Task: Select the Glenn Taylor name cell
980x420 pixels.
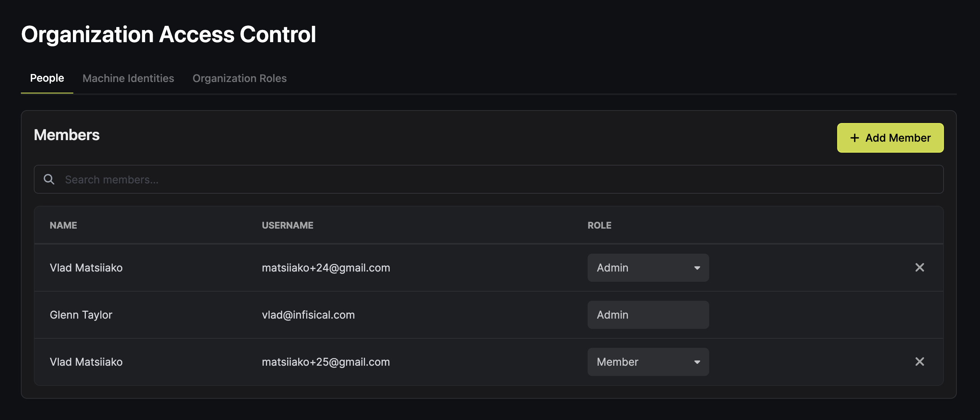Action: click(x=81, y=314)
